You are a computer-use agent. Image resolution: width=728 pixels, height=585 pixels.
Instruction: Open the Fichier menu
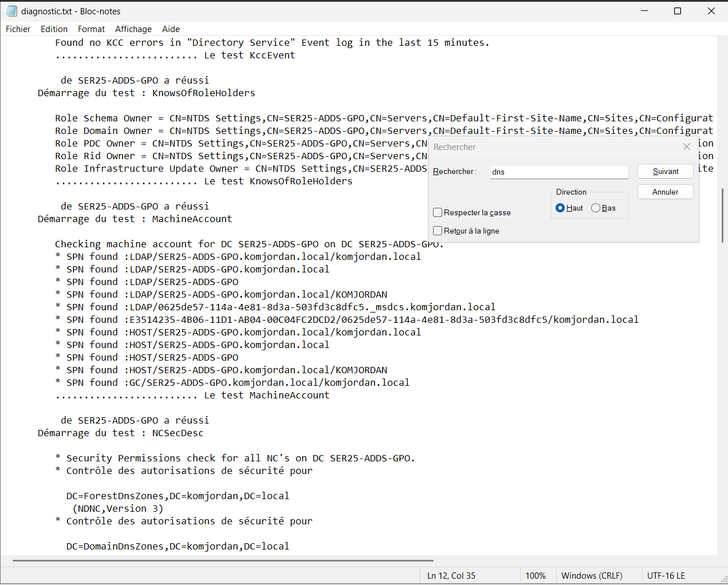[18, 29]
